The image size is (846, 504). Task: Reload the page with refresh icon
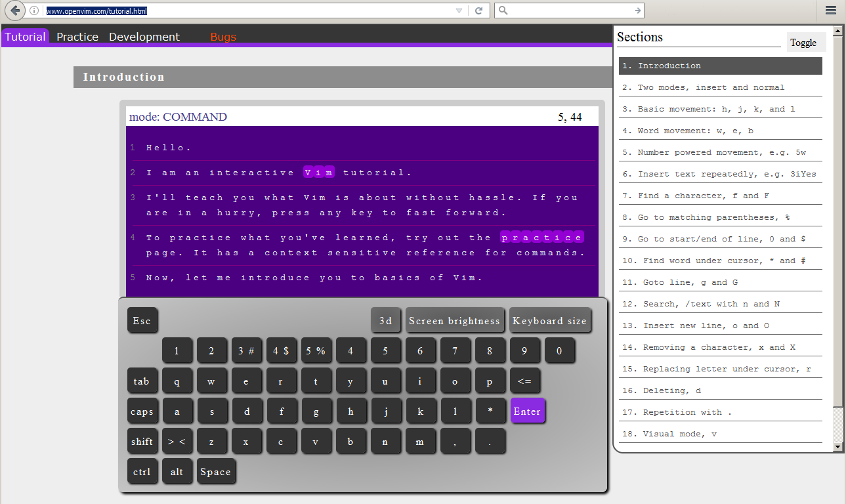coord(479,10)
